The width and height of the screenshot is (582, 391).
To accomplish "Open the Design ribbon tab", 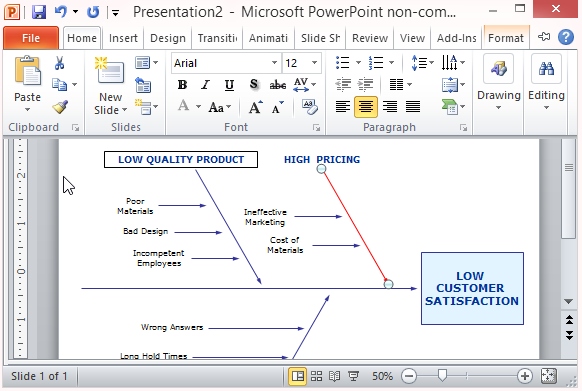I will pos(168,38).
